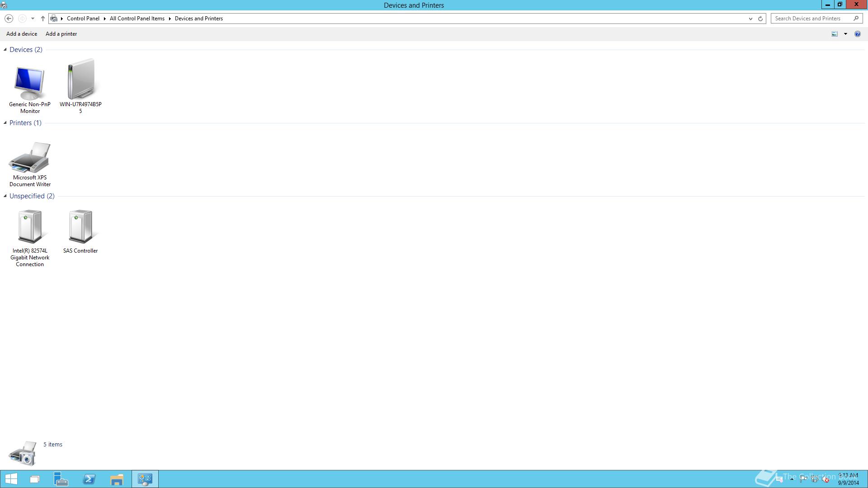This screenshot has height=488, width=868.
Task: Click the network tray icon
Action: [815, 479]
